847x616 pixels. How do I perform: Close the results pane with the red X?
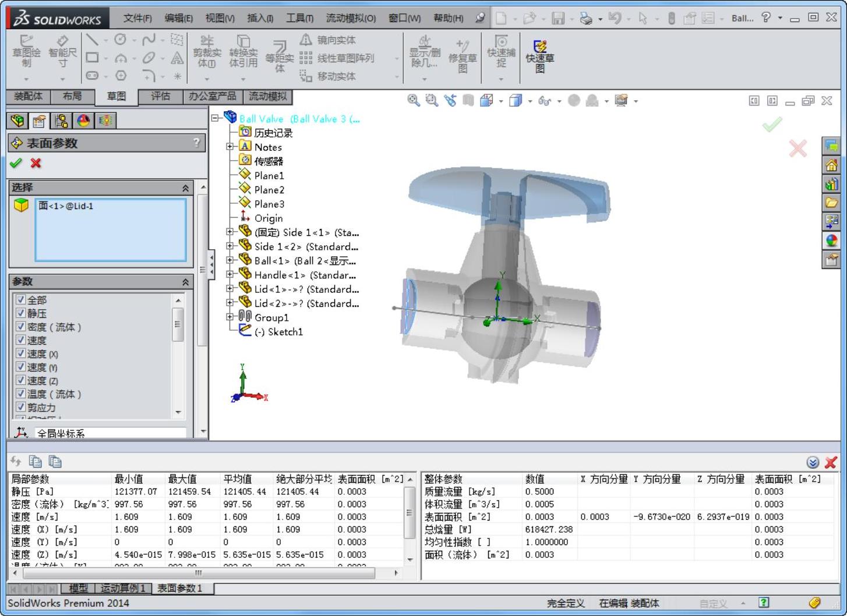[x=831, y=462]
